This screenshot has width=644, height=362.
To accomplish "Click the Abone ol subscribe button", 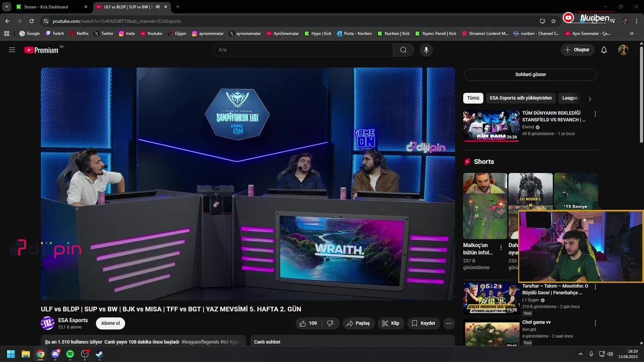I will point(111,323).
